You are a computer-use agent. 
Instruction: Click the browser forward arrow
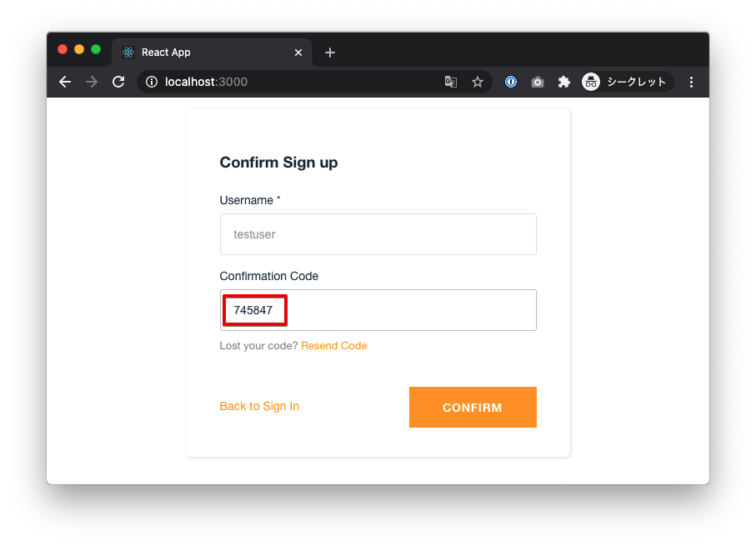tap(92, 82)
